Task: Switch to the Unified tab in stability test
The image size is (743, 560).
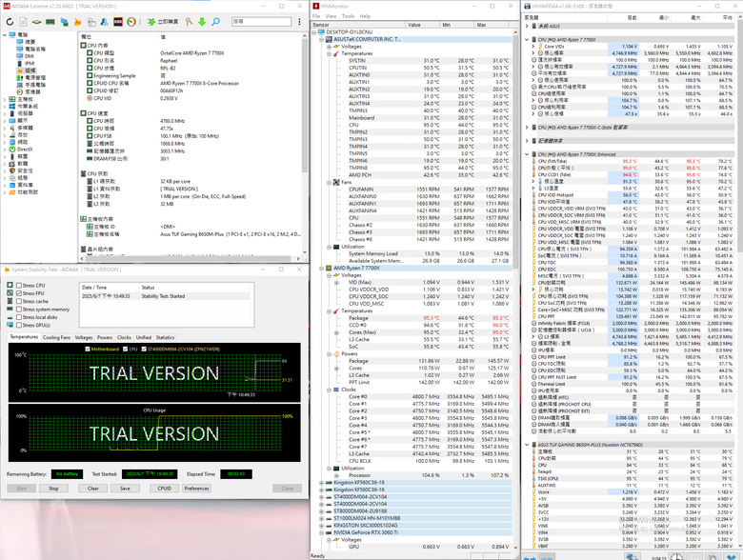Action: [144, 337]
